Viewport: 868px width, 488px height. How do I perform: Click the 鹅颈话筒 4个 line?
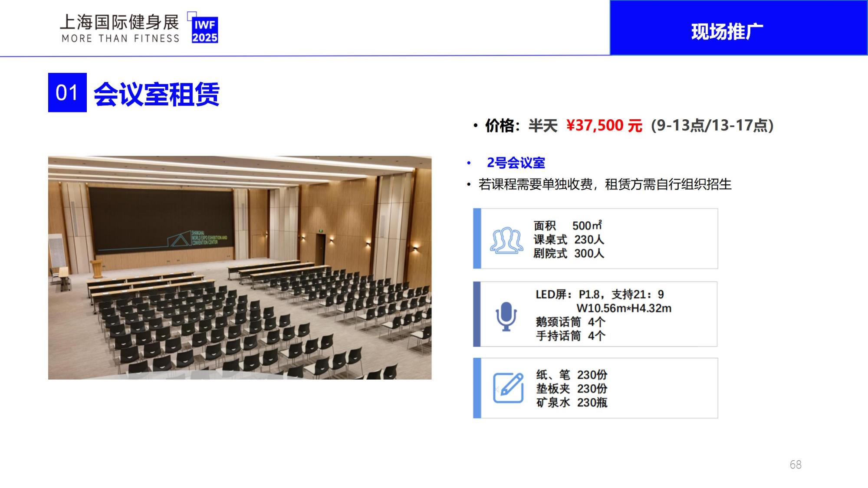coord(570,322)
